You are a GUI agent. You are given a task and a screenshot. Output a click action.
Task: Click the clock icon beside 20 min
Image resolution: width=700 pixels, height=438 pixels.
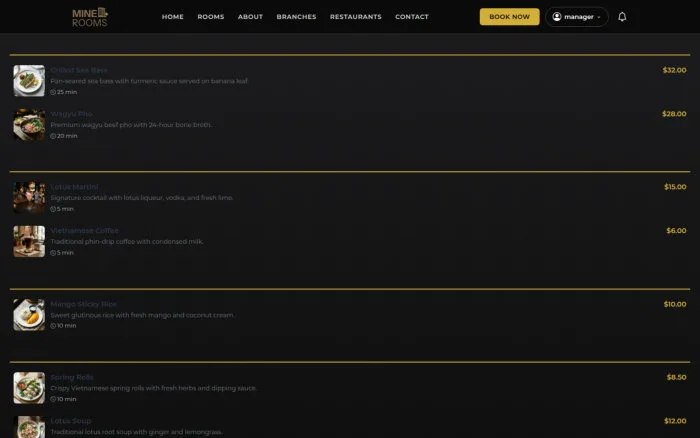53,136
